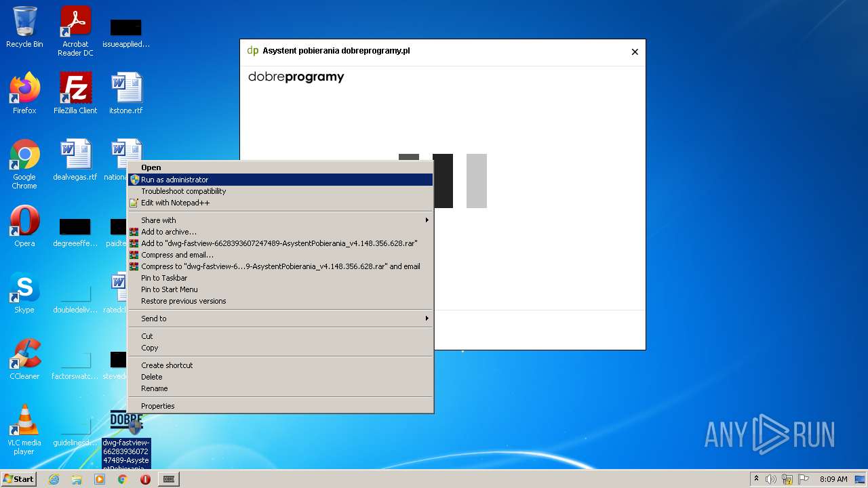
Task: Open the FileZilla Client shortcut
Action: click(75, 94)
